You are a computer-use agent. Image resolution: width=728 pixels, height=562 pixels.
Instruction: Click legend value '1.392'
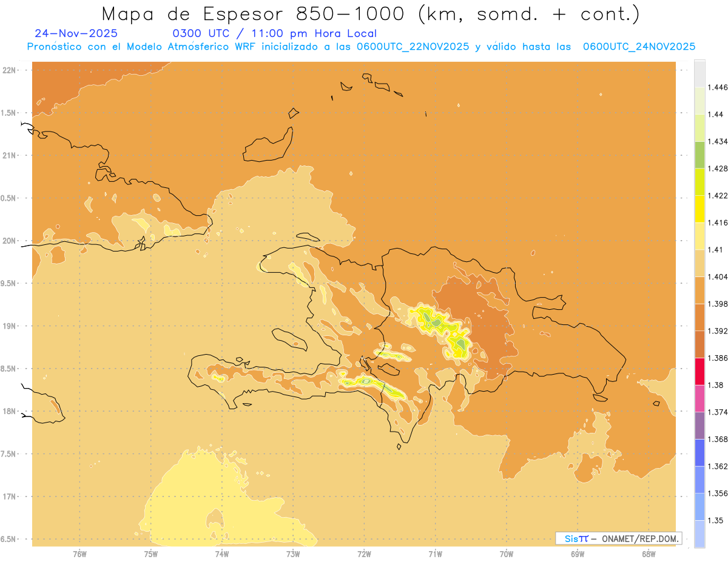(x=718, y=331)
